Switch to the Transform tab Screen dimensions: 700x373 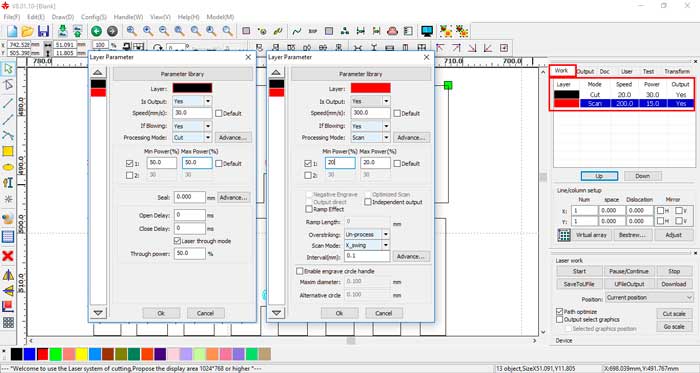pos(677,71)
